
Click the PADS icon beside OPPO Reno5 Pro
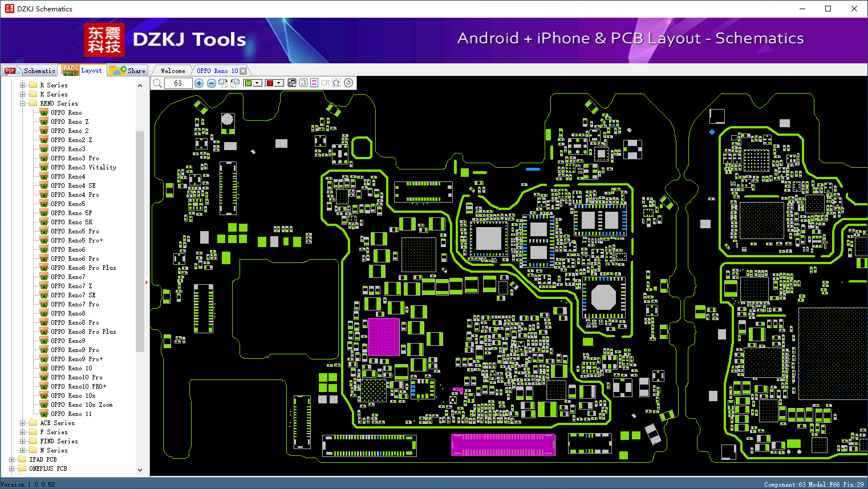(44, 231)
